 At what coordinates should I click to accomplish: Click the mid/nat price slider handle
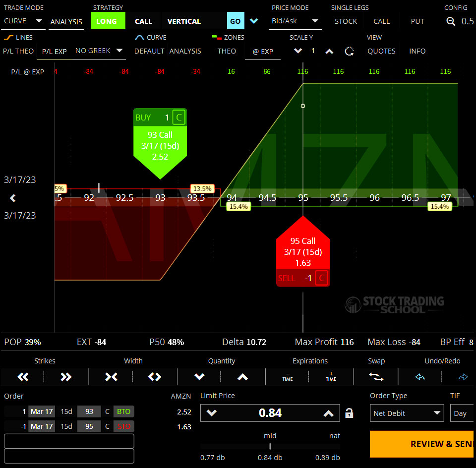point(270,447)
